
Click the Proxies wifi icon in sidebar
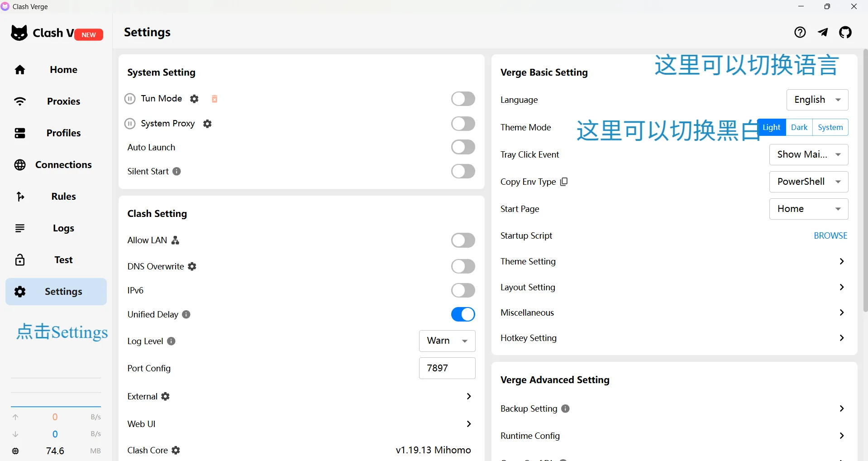tap(20, 101)
